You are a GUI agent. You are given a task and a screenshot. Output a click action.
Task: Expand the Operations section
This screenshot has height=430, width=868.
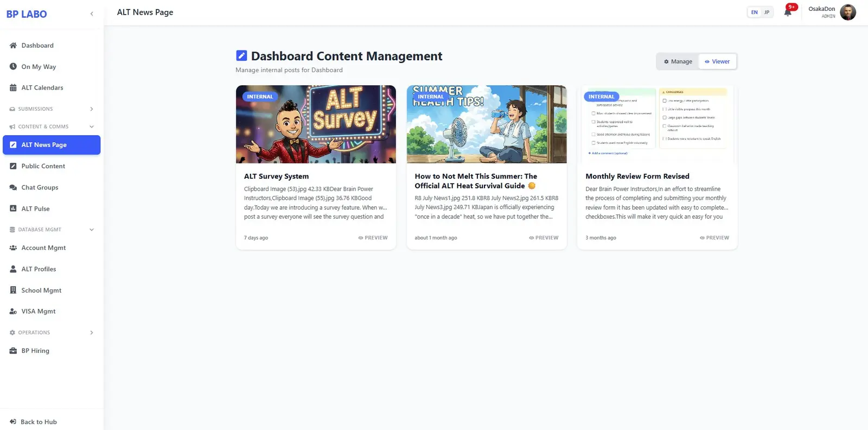click(x=52, y=333)
